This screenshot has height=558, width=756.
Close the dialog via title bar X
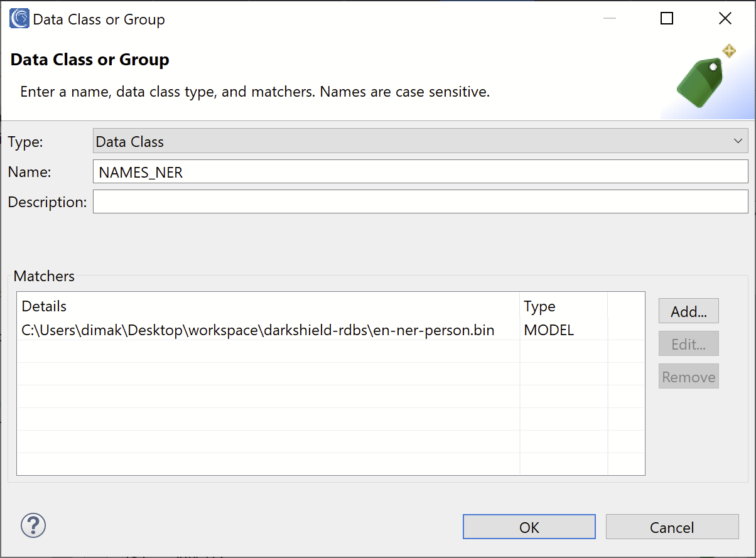click(x=725, y=19)
